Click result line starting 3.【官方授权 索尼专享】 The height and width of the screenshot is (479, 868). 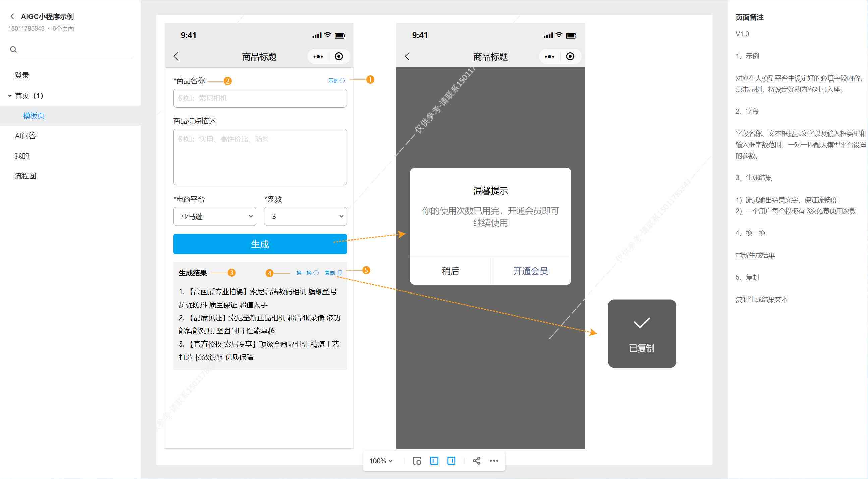[259, 351]
